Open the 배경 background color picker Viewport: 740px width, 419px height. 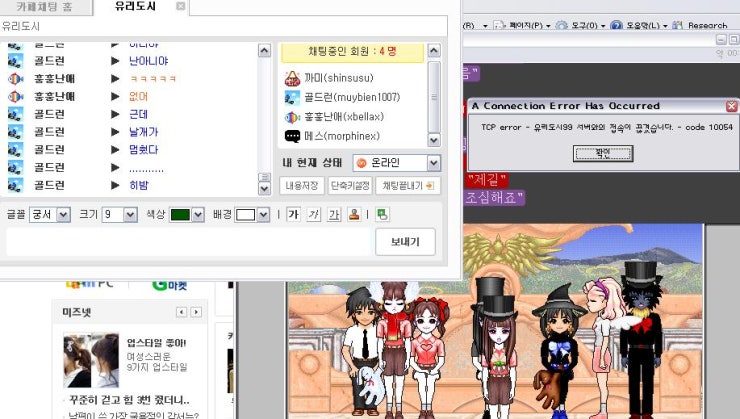click(252, 215)
